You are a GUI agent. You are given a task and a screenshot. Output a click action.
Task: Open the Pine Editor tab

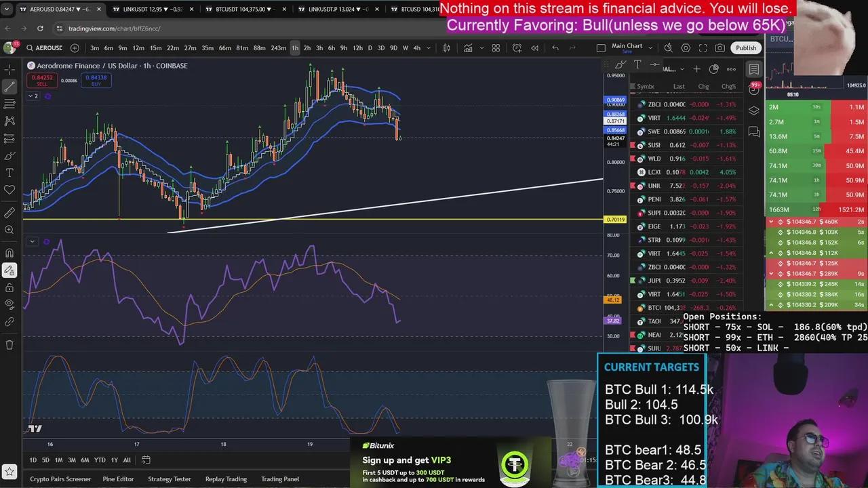(x=118, y=479)
